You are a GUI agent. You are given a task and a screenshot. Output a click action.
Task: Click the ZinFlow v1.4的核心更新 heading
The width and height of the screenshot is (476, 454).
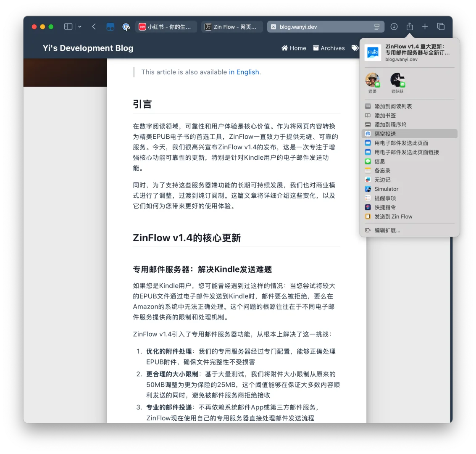pos(187,238)
